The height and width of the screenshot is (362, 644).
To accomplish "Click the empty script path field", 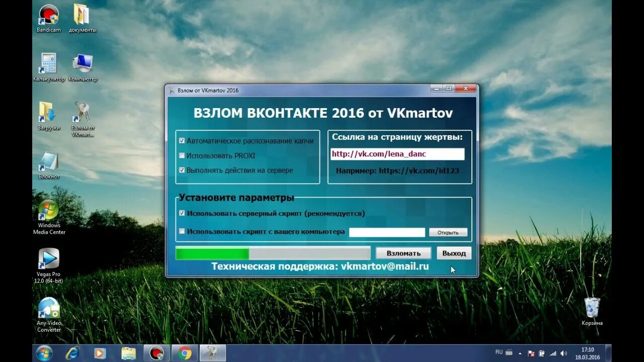I will [x=387, y=232].
